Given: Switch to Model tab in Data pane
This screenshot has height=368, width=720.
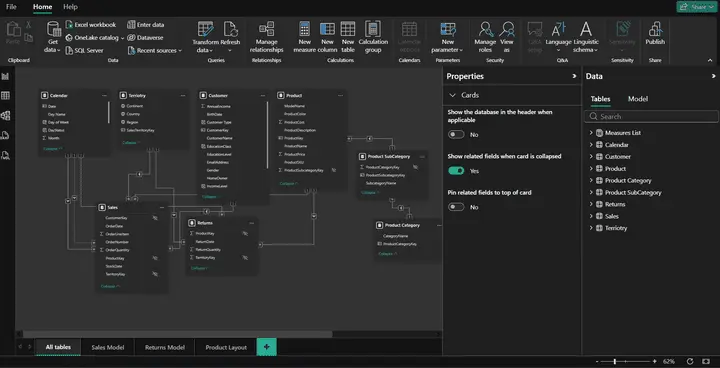Looking at the screenshot, I should (637, 99).
